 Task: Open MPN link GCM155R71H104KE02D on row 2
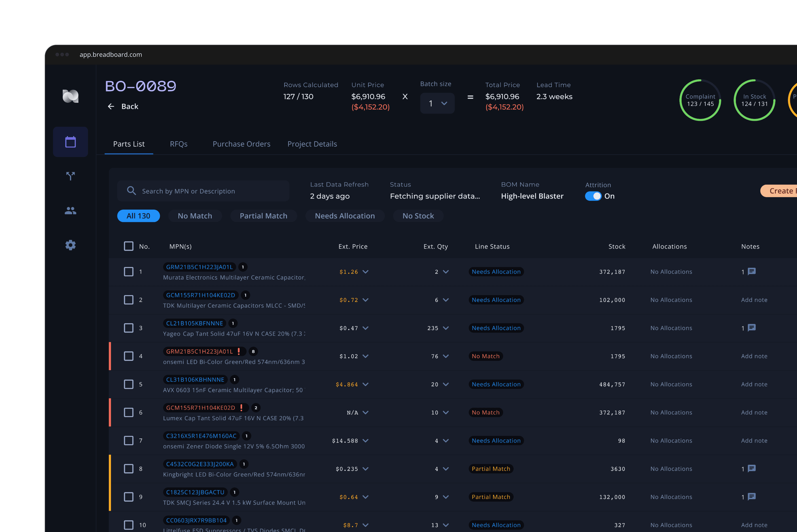click(x=201, y=295)
